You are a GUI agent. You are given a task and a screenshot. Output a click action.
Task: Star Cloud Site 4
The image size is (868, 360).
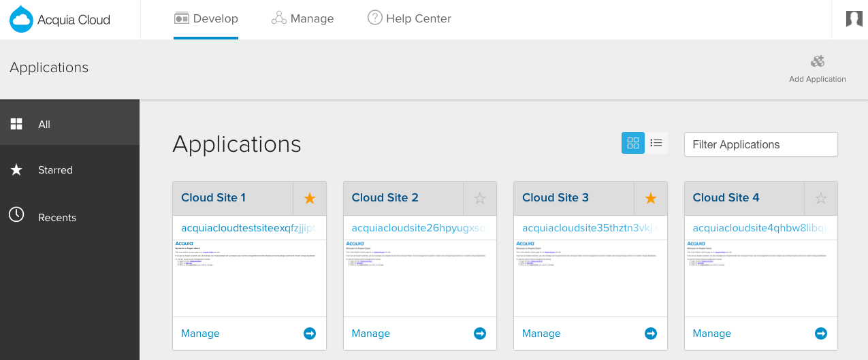821,198
